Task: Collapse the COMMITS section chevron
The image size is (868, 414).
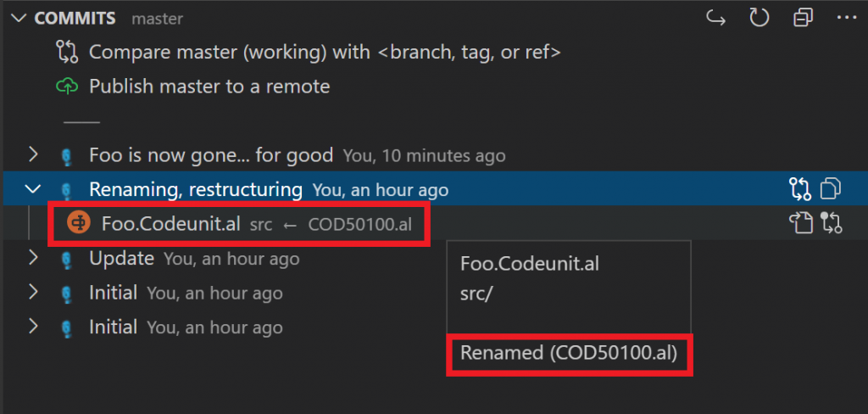Action: (19, 19)
